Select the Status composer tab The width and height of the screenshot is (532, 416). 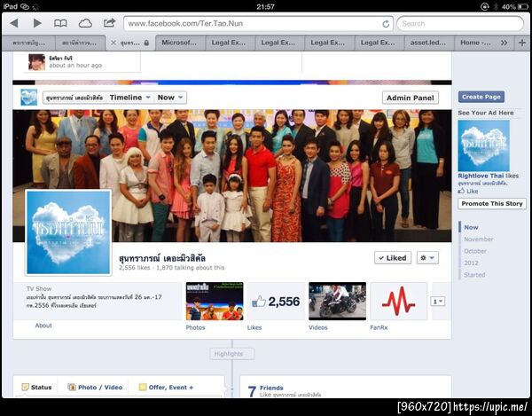tap(36, 387)
